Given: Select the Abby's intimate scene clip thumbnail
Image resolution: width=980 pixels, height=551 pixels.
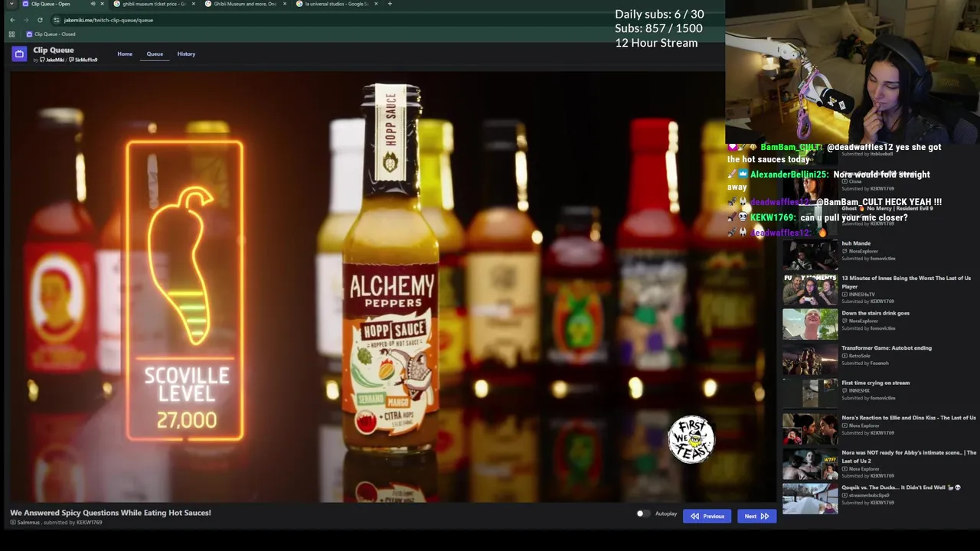Looking at the screenshot, I should pyautogui.click(x=810, y=464).
